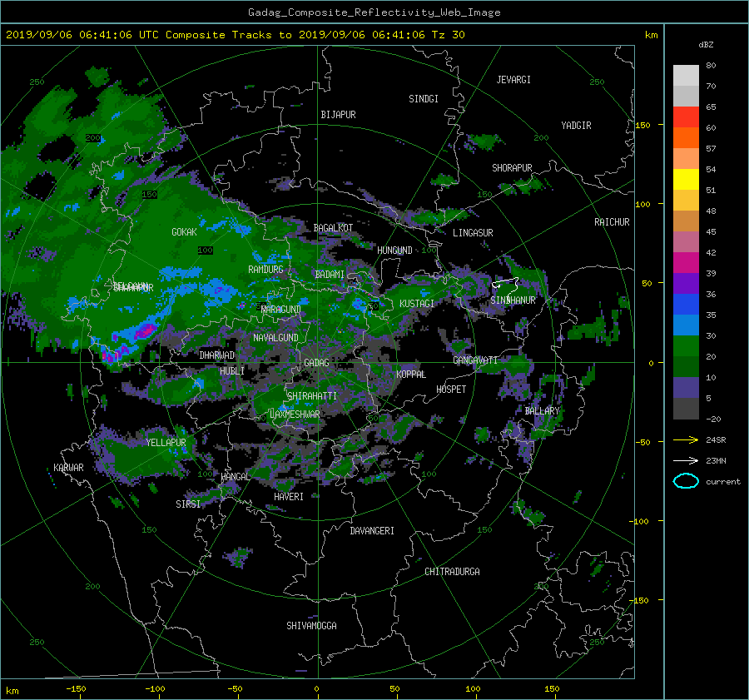
Task: Click the CHITRADURGA city label
Action: click(452, 572)
